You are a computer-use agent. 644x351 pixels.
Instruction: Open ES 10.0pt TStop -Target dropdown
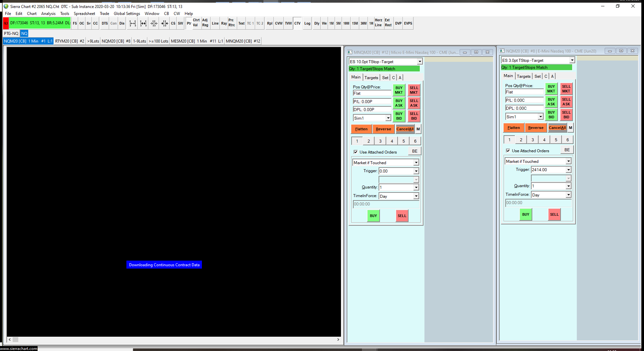[420, 61]
